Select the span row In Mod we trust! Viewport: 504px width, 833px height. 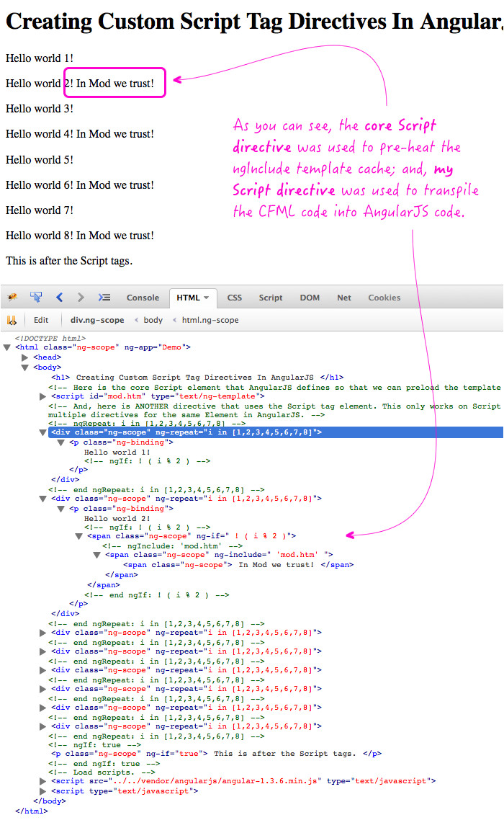click(x=238, y=565)
